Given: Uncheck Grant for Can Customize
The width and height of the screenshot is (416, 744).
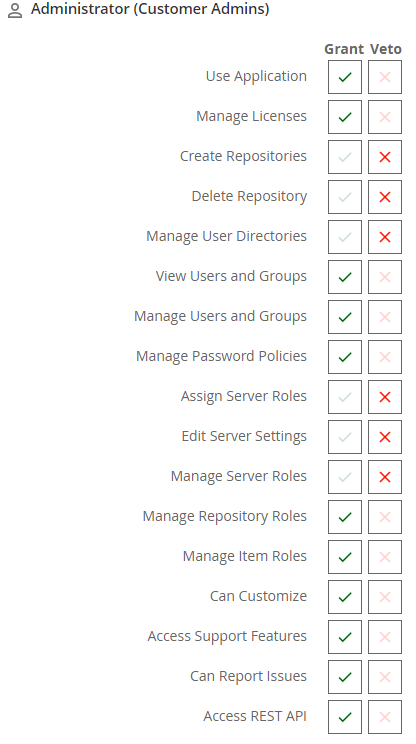Looking at the screenshot, I should tap(345, 596).
